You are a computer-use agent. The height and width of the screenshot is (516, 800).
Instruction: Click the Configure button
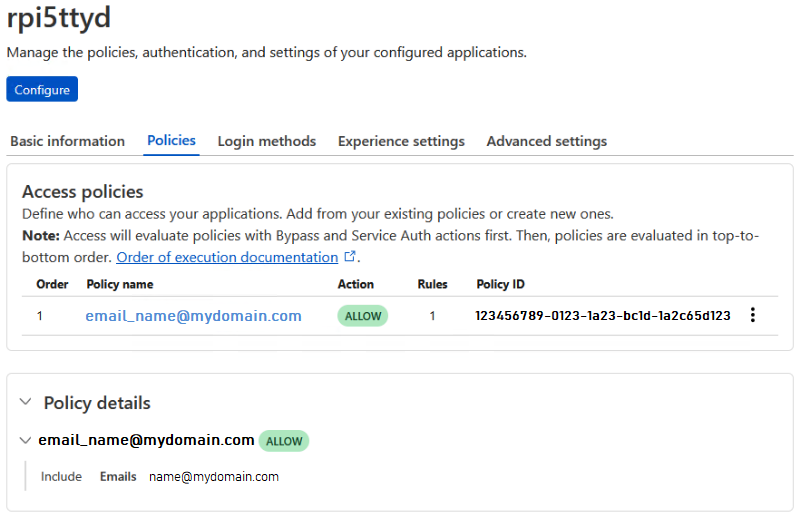pos(42,90)
